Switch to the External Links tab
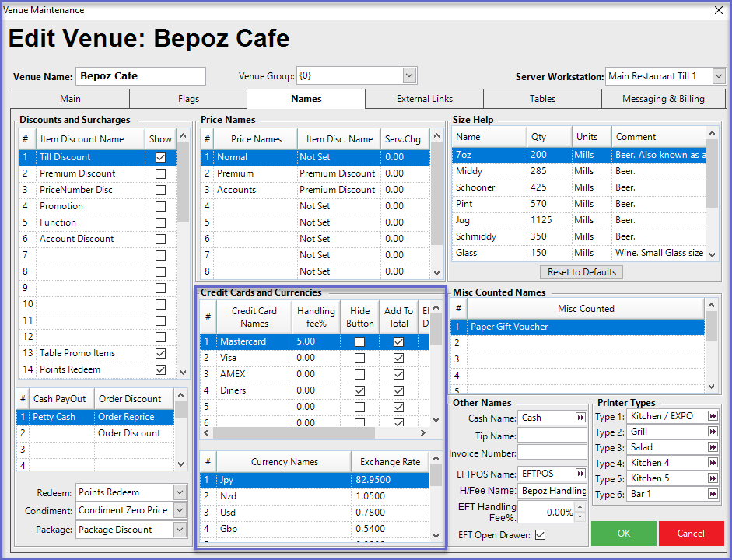Viewport: 732px width, 560px height. tap(424, 99)
